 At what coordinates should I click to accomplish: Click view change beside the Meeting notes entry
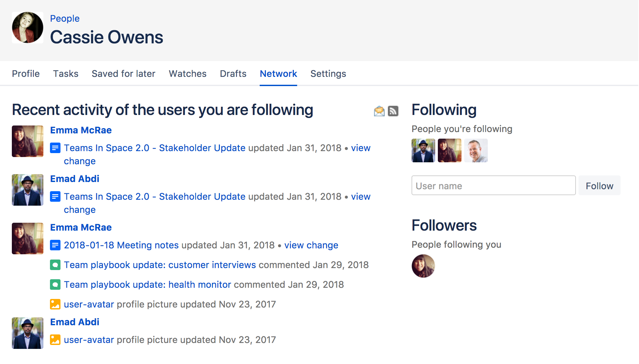[311, 245]
